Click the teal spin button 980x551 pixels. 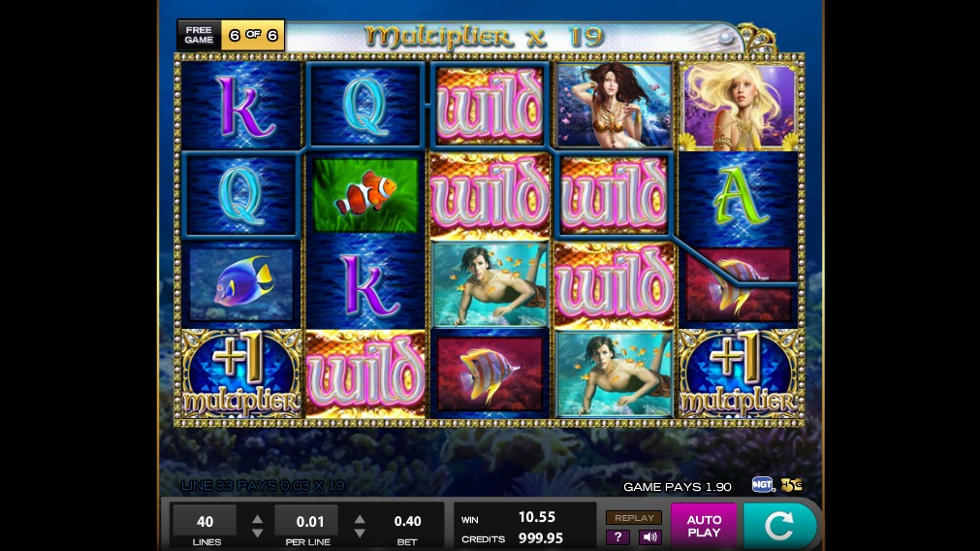coord(779,525)
